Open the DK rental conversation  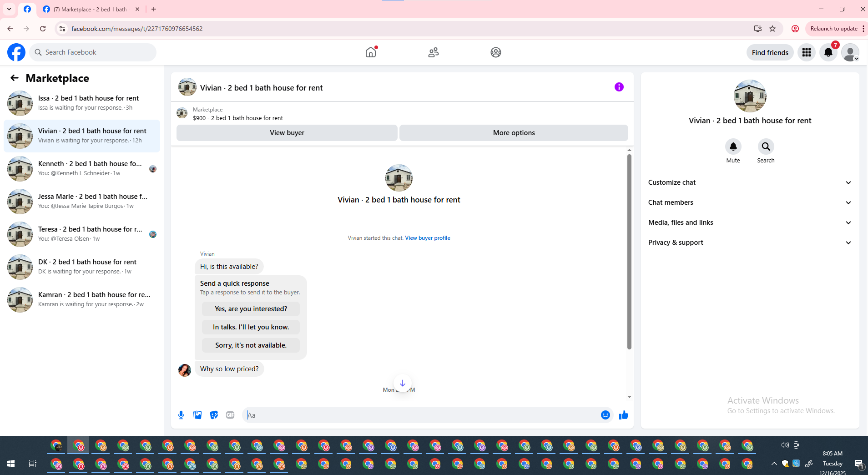82,267
